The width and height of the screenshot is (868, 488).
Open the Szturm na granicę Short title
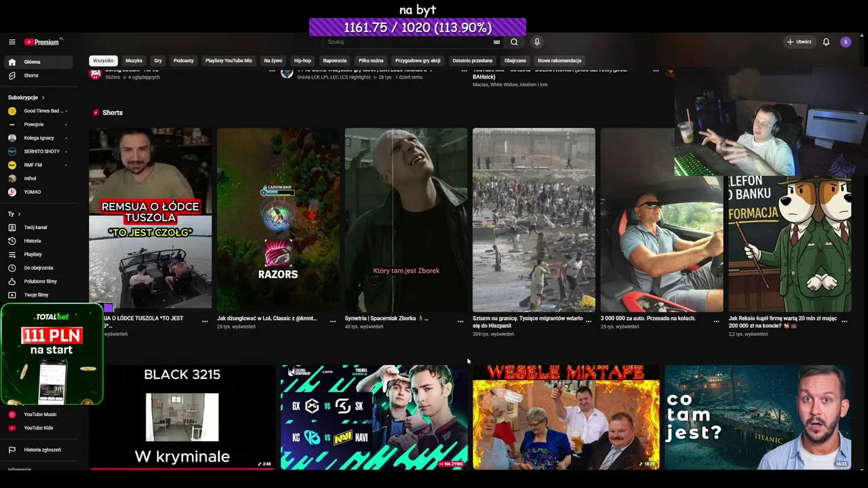click(528, 322)
